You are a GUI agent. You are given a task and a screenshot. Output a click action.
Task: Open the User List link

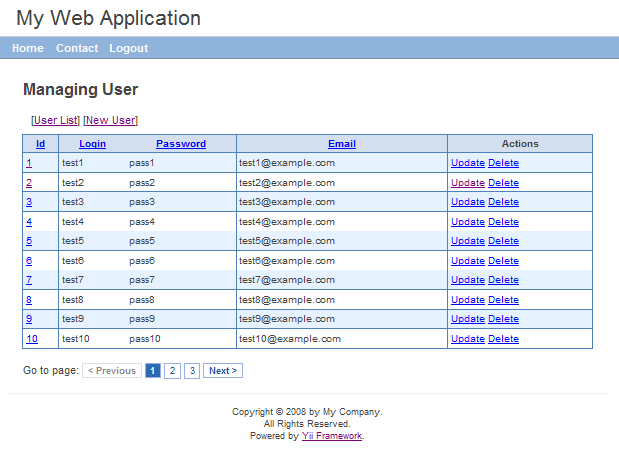[x=56, y=120]
